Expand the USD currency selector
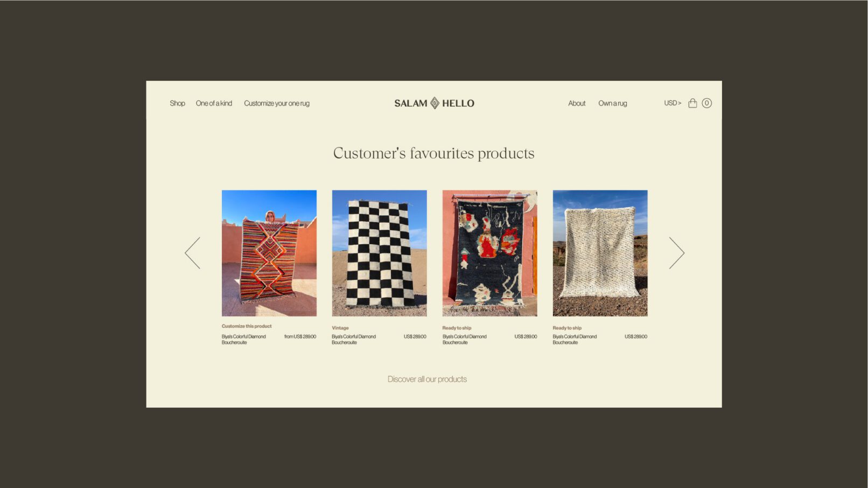The width and height of the screenshot is (868, 488). [673, 103]
